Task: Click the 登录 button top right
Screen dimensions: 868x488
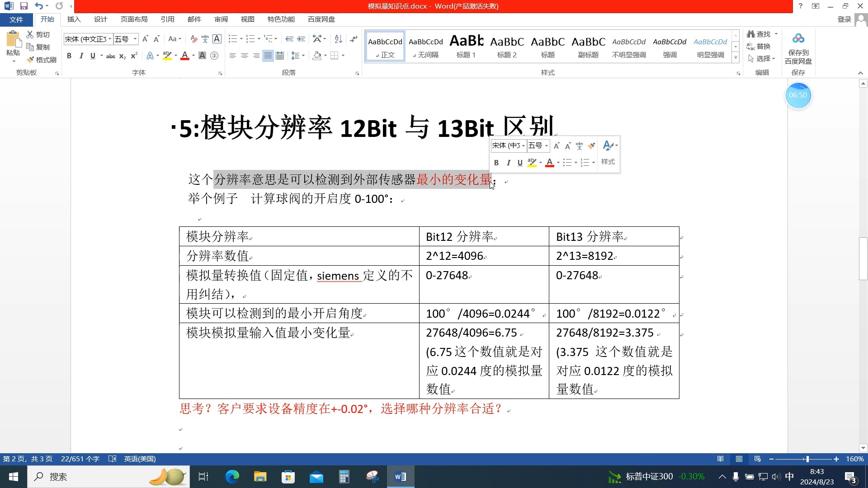Action: (x=844, y=19)
